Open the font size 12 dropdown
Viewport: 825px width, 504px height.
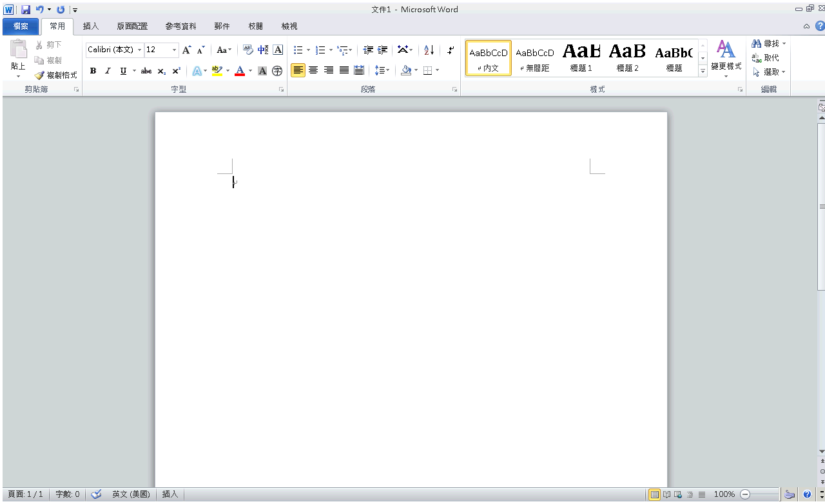[x=174, y=50]
